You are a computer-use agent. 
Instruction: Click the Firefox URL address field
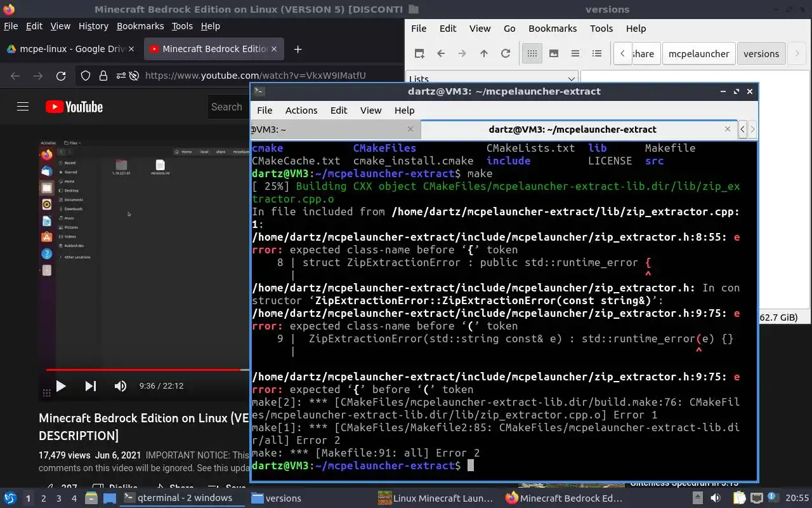point(256,76)
